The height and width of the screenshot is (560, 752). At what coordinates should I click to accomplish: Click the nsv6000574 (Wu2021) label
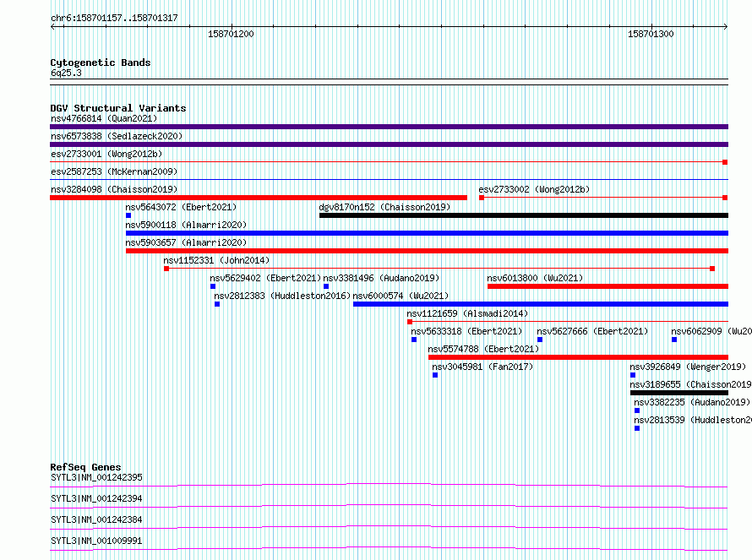401,296
